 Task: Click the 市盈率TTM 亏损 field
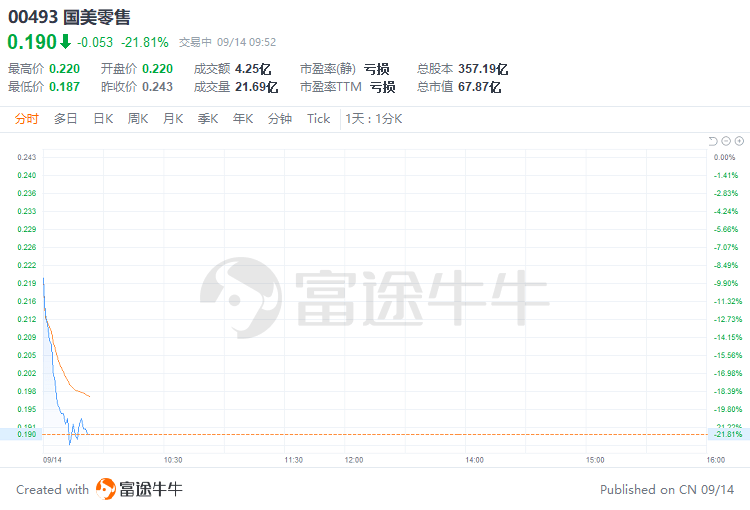(348, 87)
